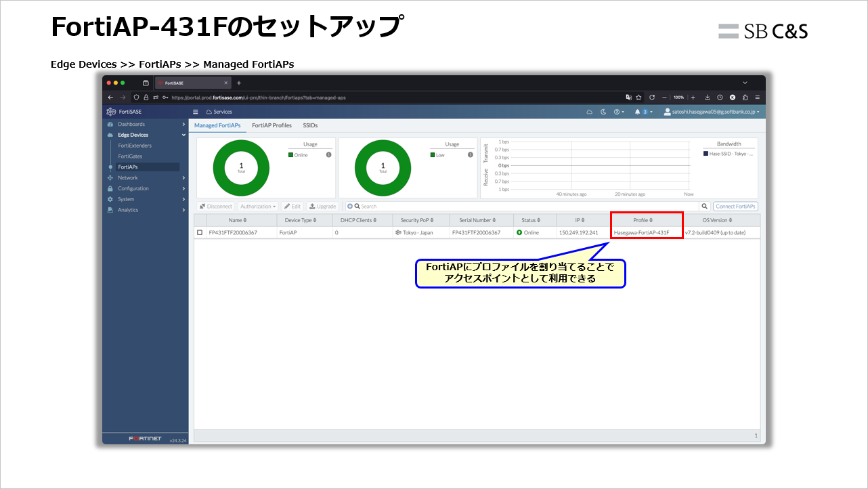Open a new browser tab
Screen dimensions: 868x489
[238, 83]
